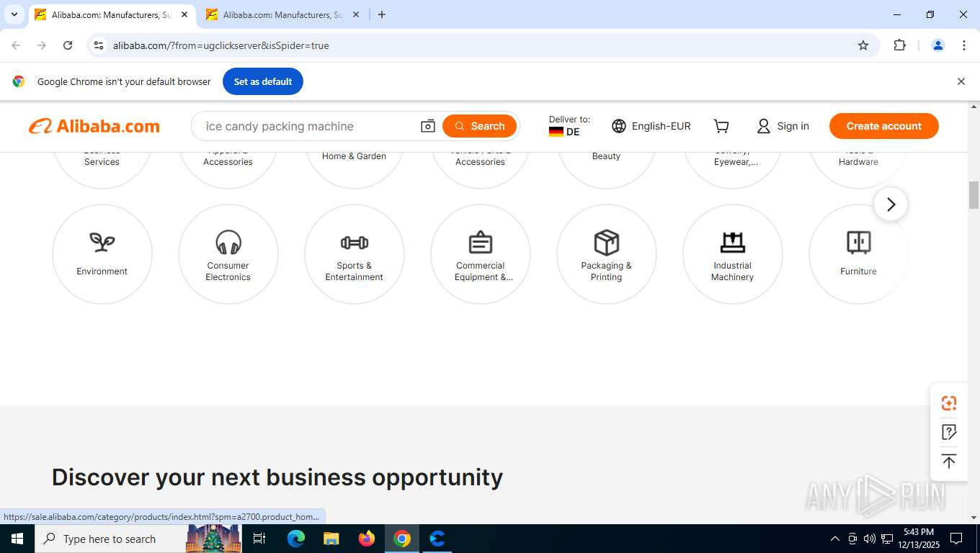
Task: Open English-EUR language and currency selector
Action: coord(651,126)
